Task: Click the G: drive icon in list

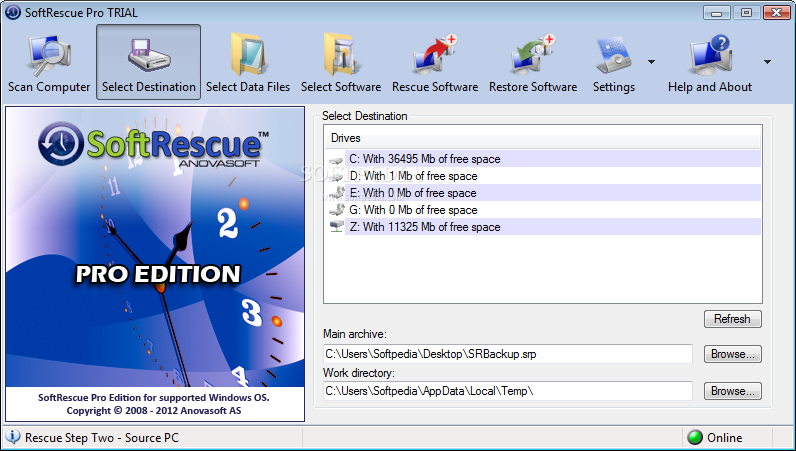Action: tap(336, 210)
